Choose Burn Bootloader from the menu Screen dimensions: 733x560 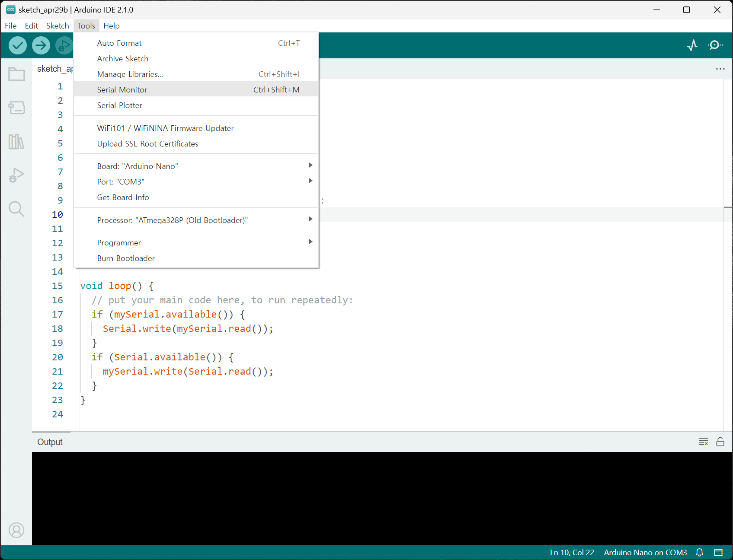pyautogui.click(x=196, y=258)
